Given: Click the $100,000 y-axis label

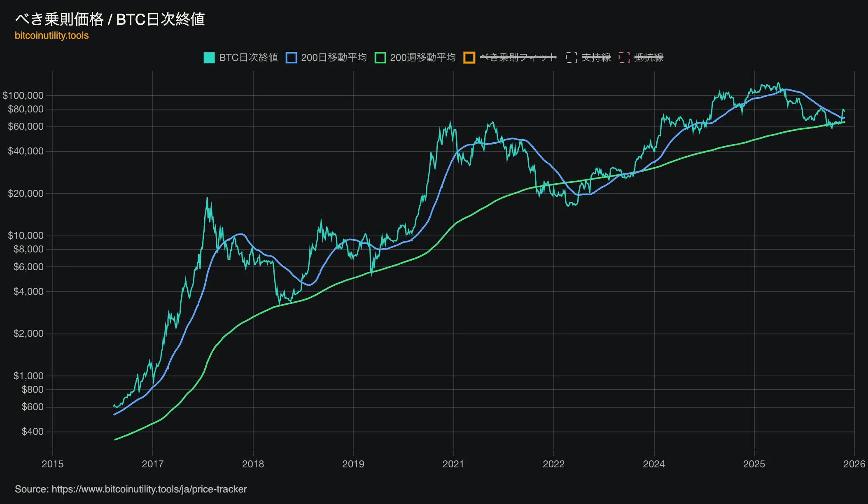Looking at the screenshot, I should pyautogui.click(x=23, y=96).
